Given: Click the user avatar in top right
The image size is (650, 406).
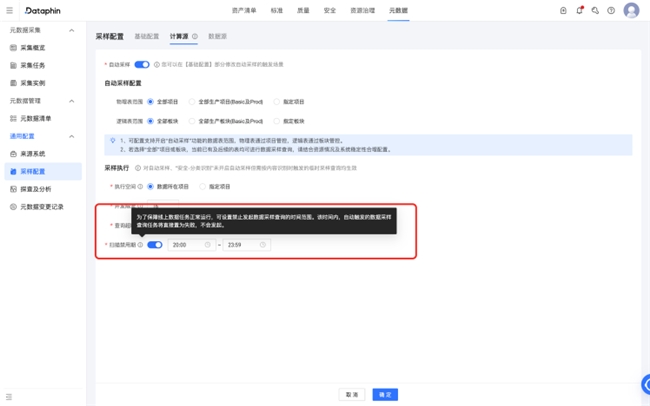Looking at the screenshot, I should (x=631, y=10).
